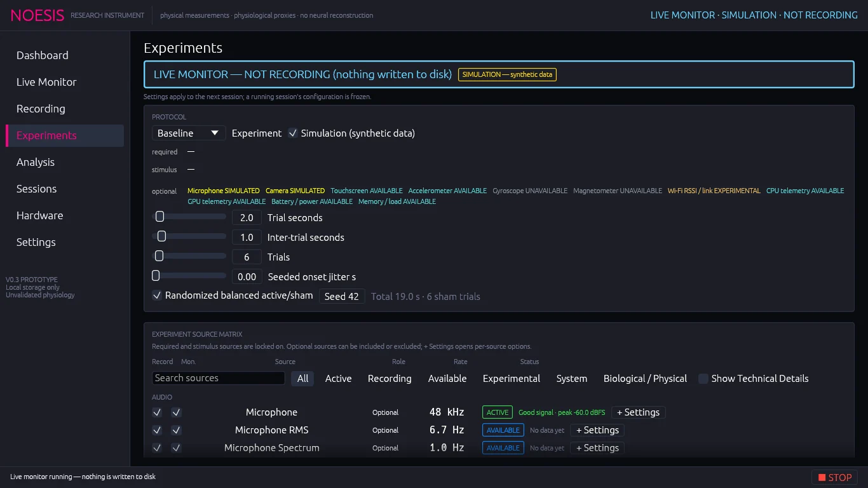Click the header LIVE MONITOR status text
The height and width of the screenshot is (488, 868).
[x=754, y=15]
